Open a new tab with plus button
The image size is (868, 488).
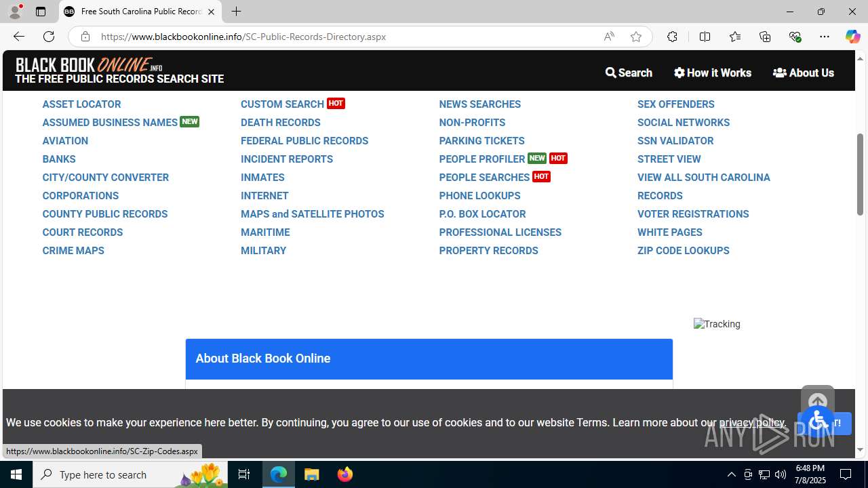pos(236,12)
